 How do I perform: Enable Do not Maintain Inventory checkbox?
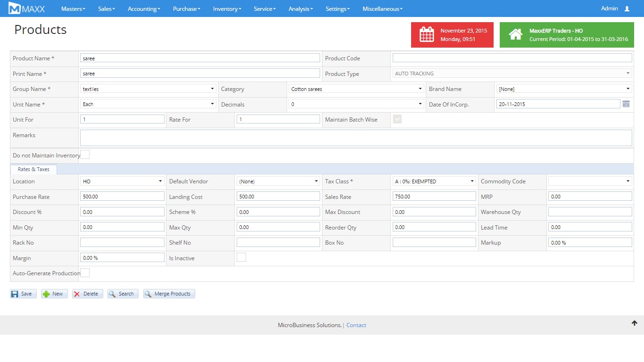[85, 155]
